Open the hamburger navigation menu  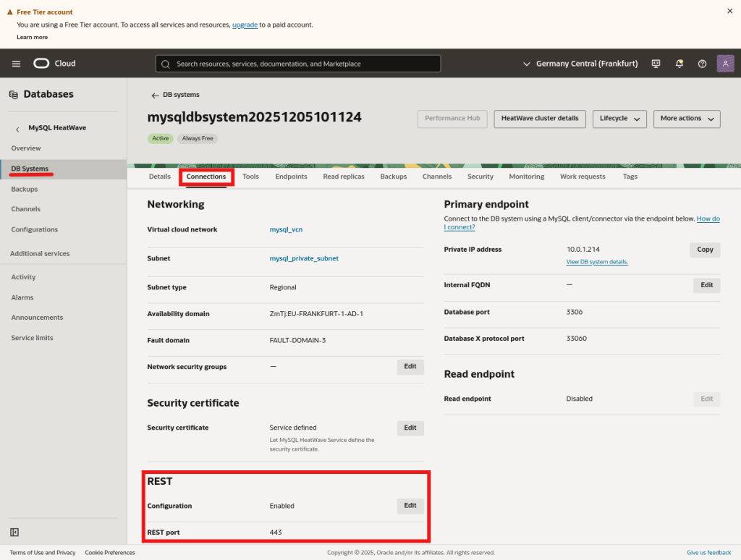click(16, 64)
